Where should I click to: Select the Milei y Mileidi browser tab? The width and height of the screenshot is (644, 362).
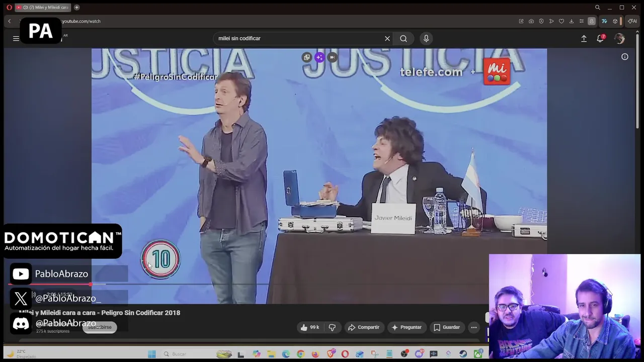(43, 8)
